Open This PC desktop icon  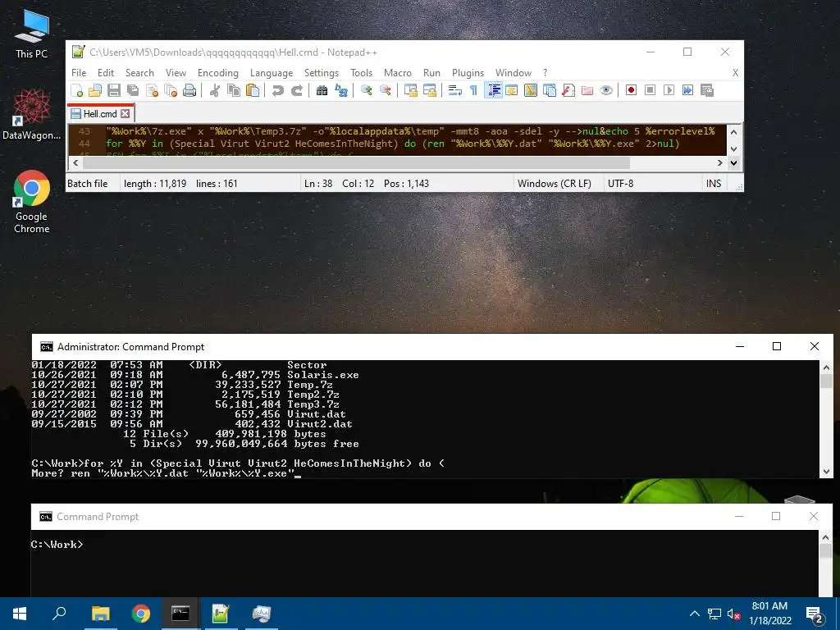[x=32, y=33]
